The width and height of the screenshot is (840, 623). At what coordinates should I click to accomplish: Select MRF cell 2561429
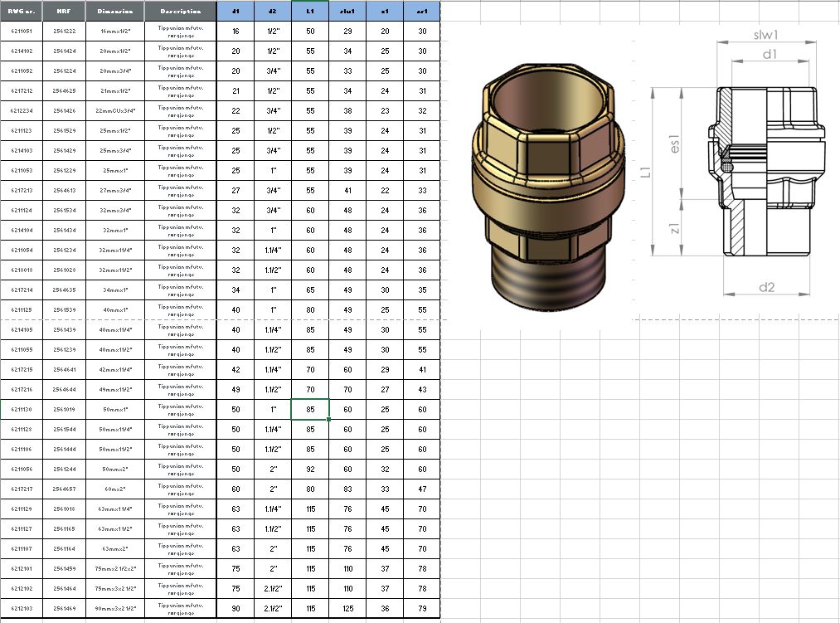[65, 151]
